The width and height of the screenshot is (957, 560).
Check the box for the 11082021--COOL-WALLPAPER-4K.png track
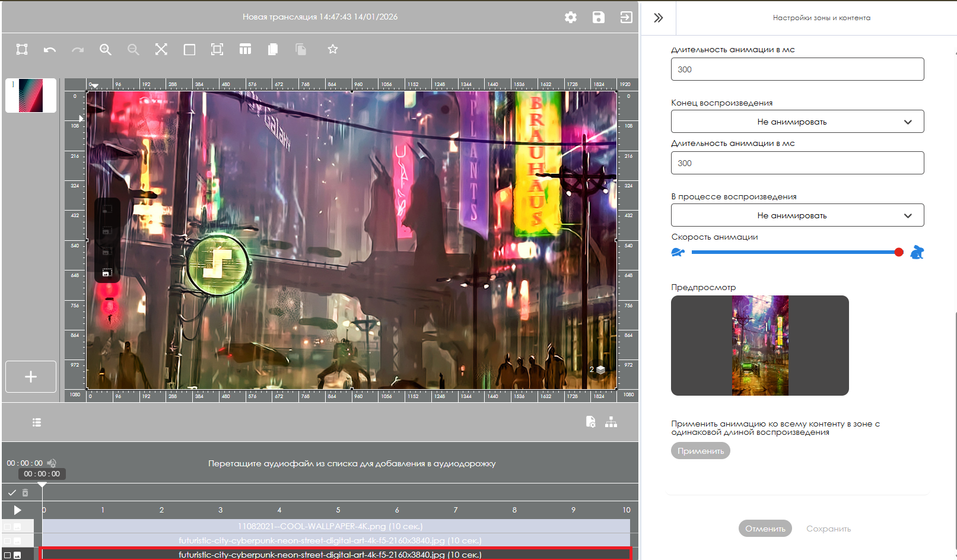click(x=8, y=527)
